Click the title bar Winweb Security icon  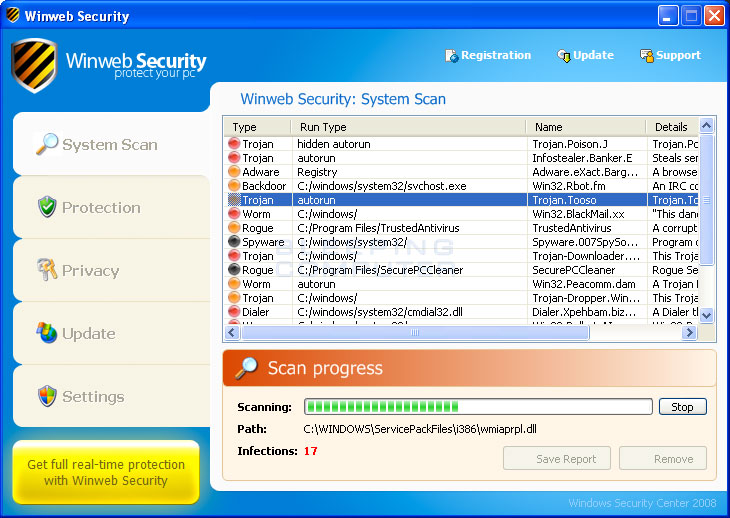point(13,15)
